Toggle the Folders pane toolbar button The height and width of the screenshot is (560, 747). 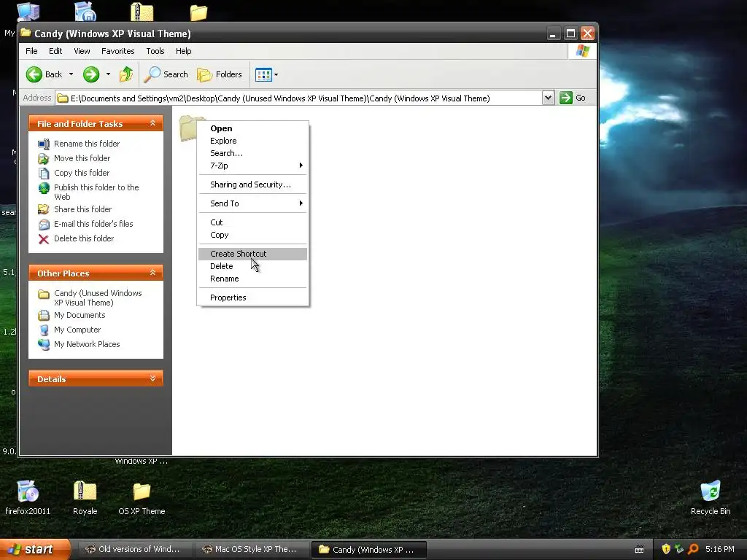click(x=220, y=74)
